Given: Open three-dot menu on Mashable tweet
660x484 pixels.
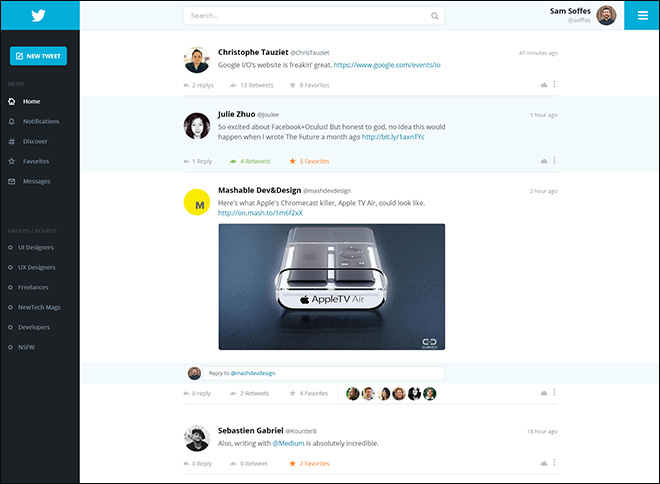Looking at the screenshot, I should pyautogui.click(x=555, y=393).
